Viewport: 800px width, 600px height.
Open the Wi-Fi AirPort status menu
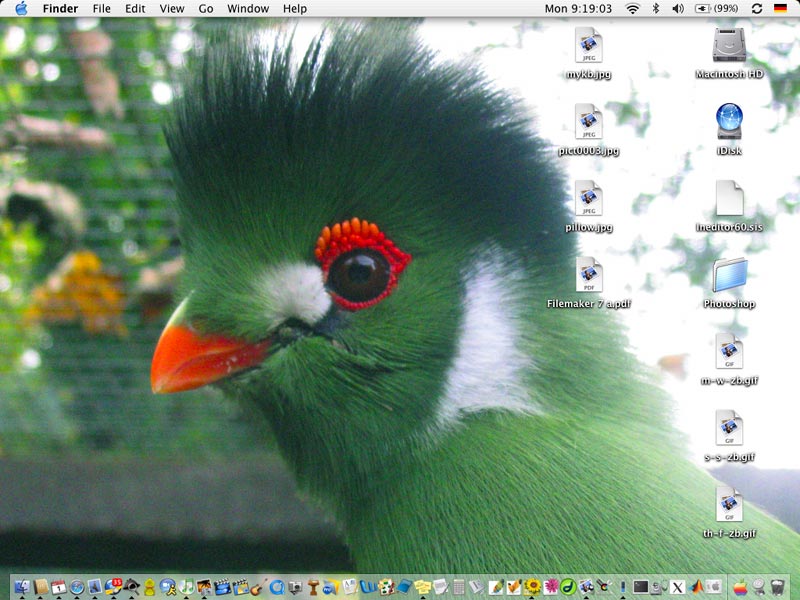633,9
